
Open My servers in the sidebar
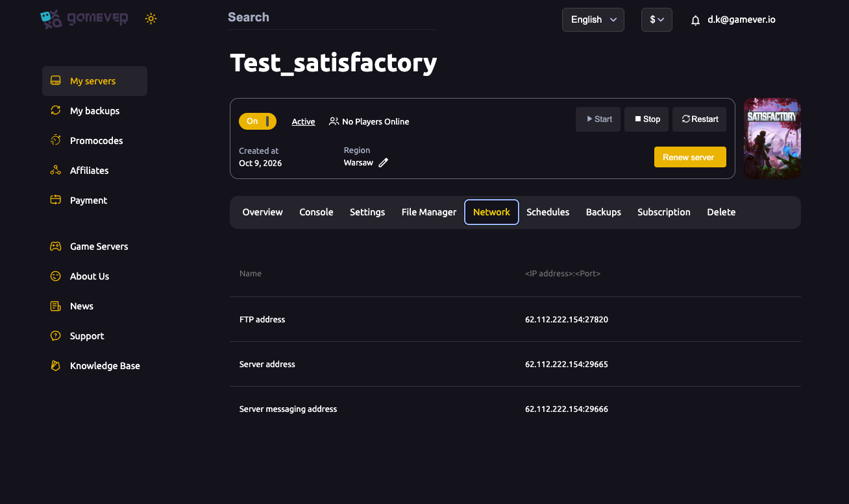click(x=95, y=81)
